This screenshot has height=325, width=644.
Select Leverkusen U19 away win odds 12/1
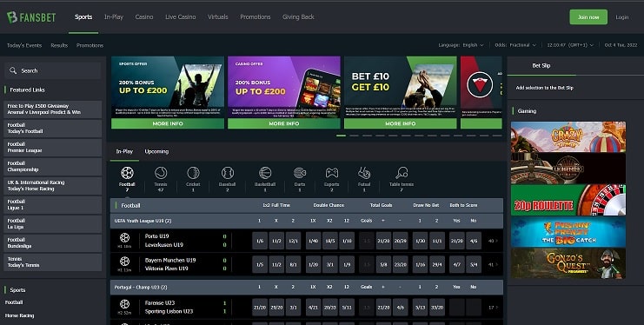(x=293, y=241)
